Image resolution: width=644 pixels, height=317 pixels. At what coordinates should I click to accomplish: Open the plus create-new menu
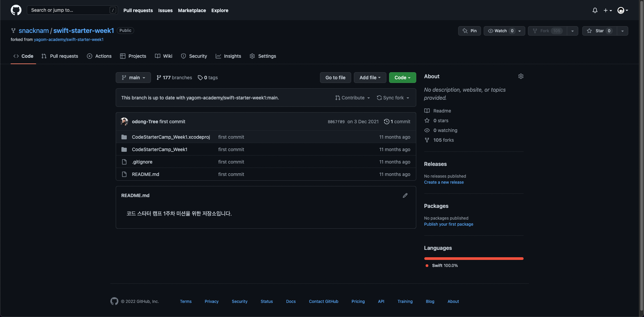(608, 10)
